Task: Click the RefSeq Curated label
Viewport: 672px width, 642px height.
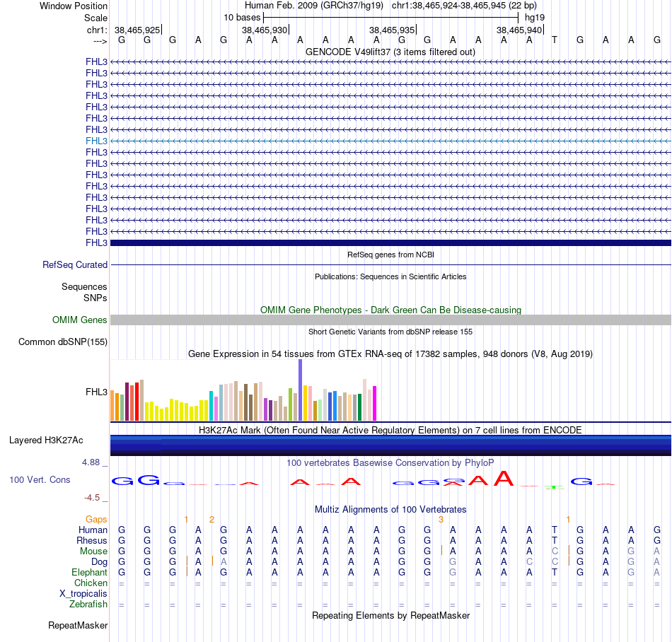Action: (74, 264)
